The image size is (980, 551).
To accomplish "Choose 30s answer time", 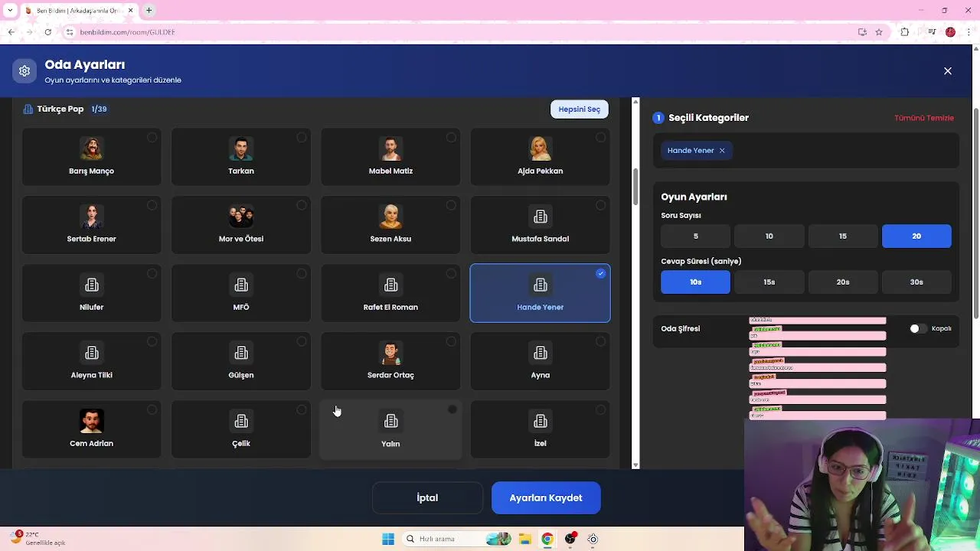I will click(x=916, y=282).
